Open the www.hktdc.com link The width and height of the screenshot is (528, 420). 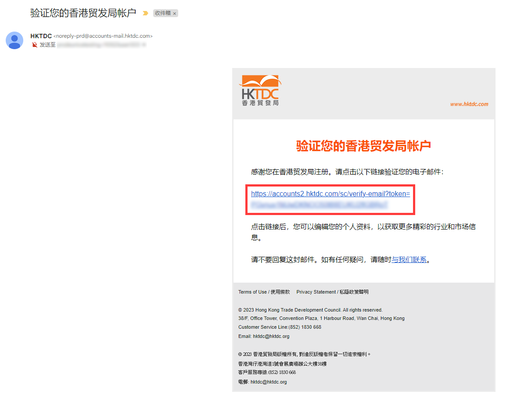[x=469, y=104]
